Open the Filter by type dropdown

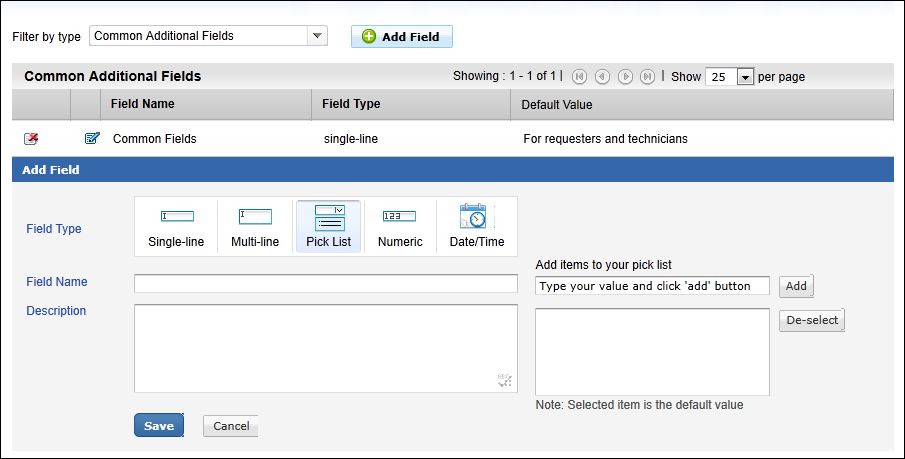318,36
